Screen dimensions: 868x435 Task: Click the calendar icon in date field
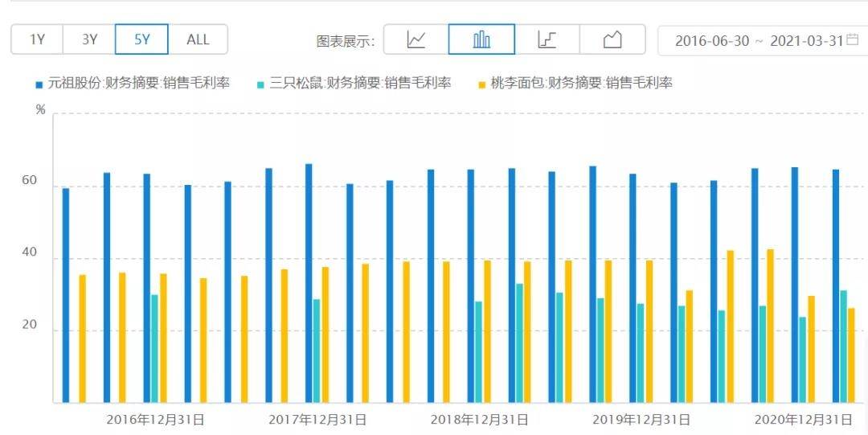853,39
